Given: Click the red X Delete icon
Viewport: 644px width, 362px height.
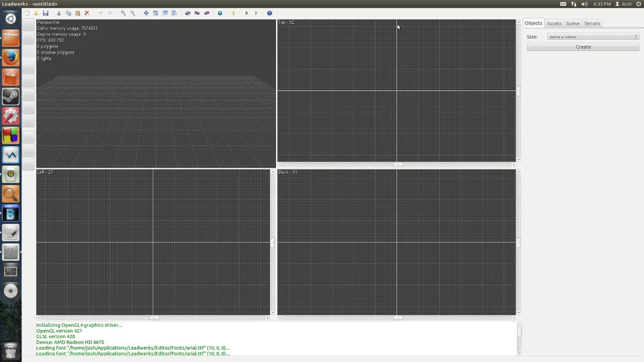Looking at the screenshot, I should point(87,13).
